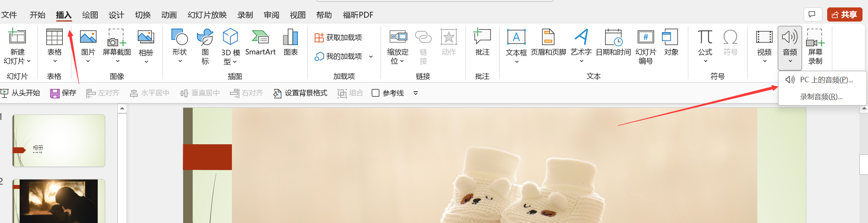868x223 pixels.
Task: Insert slide number (幻灯片编号)
Action: tap(646, 46)
